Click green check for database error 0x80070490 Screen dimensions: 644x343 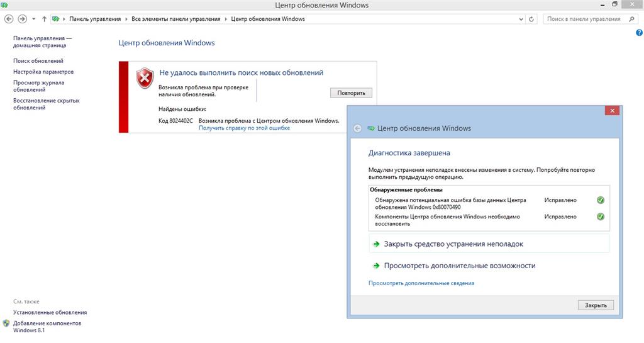601,200
